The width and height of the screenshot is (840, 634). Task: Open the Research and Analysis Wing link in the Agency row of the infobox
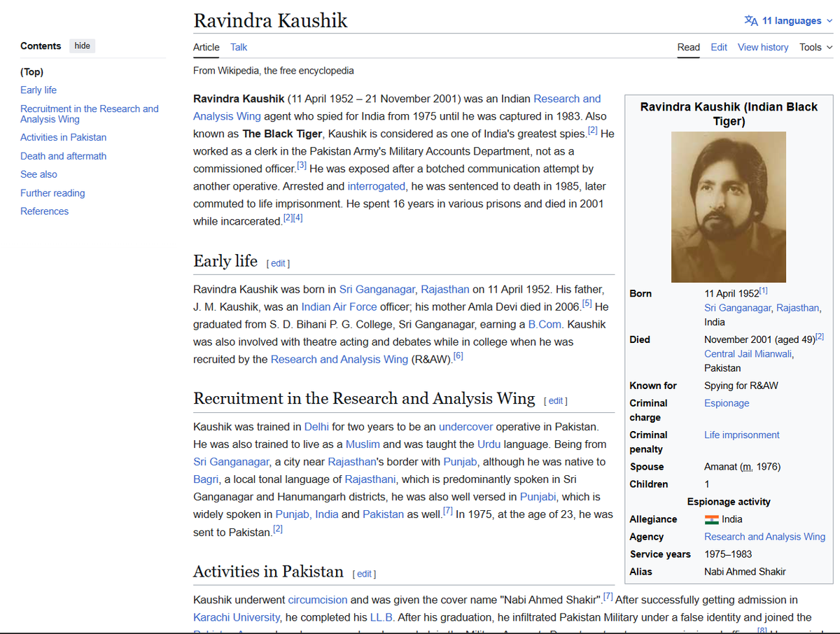(764, 537)
